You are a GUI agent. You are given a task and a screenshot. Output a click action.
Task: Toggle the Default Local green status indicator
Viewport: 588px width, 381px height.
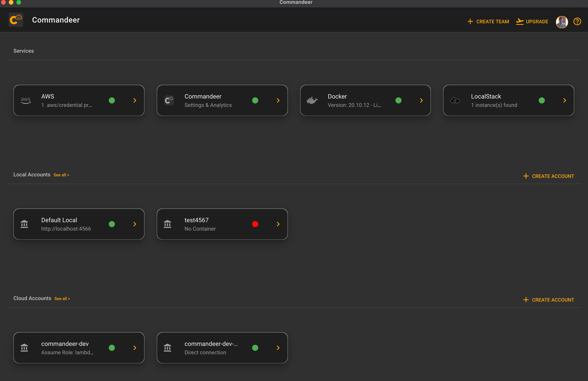pyautogui.click(x=111, y=224)
